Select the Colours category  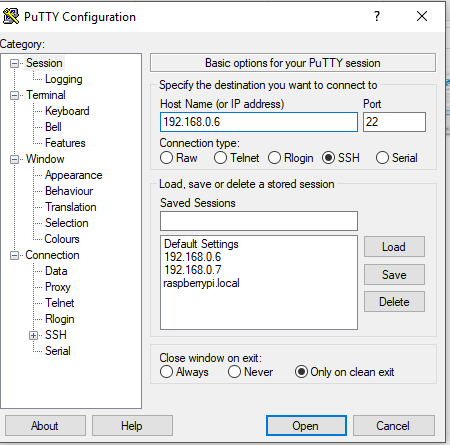[x=62, y=239]
